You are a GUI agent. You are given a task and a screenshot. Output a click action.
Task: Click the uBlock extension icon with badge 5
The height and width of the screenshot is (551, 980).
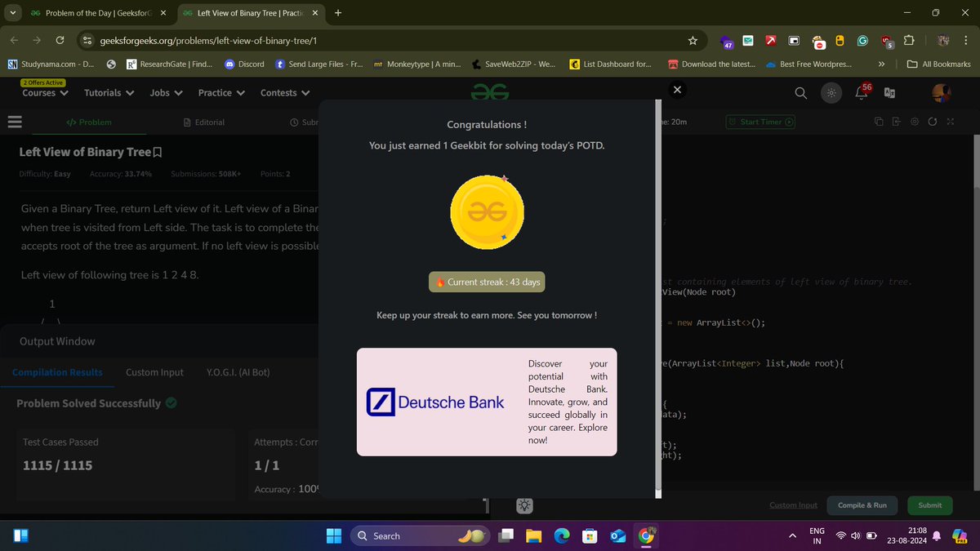[887, 41]
